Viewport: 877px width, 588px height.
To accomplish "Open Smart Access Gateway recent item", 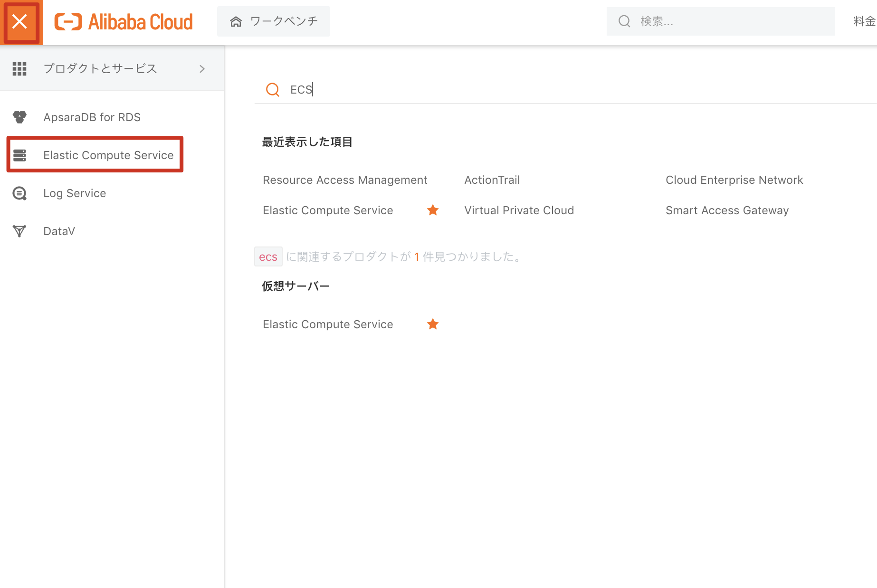I will (727, 210).
